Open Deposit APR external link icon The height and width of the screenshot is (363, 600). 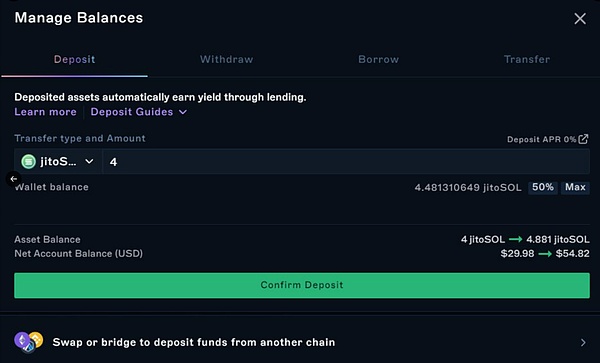(583, 139)
